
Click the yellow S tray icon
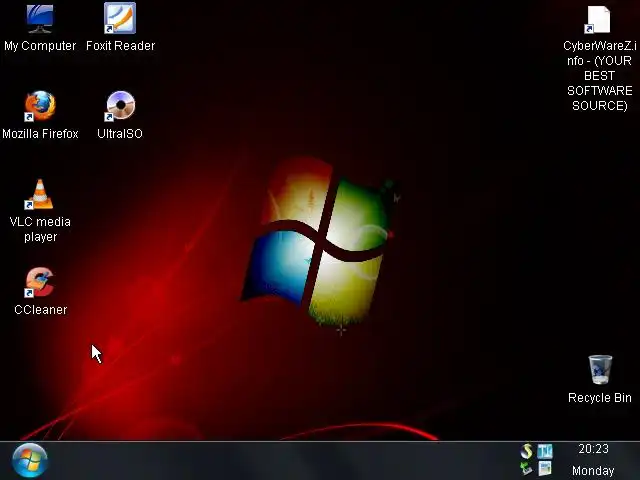coord(527,451)
